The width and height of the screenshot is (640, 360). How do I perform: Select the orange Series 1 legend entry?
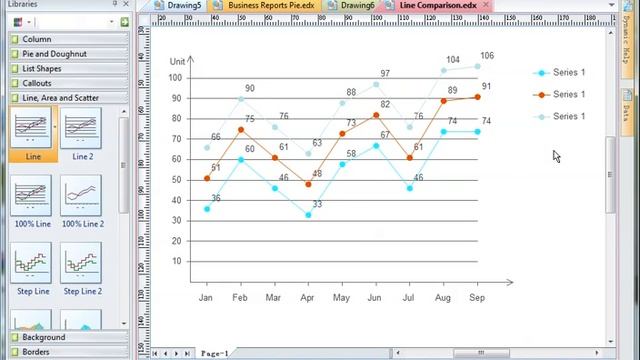559,95
